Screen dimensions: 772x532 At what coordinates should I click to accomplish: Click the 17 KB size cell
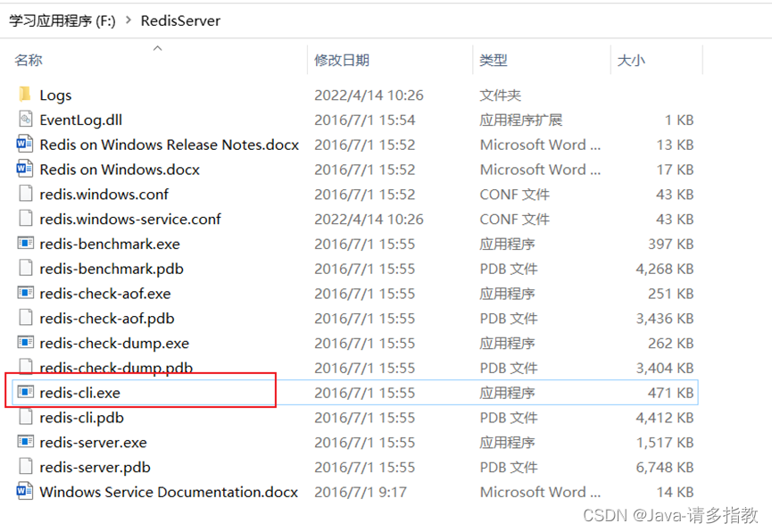click(675, 170)
